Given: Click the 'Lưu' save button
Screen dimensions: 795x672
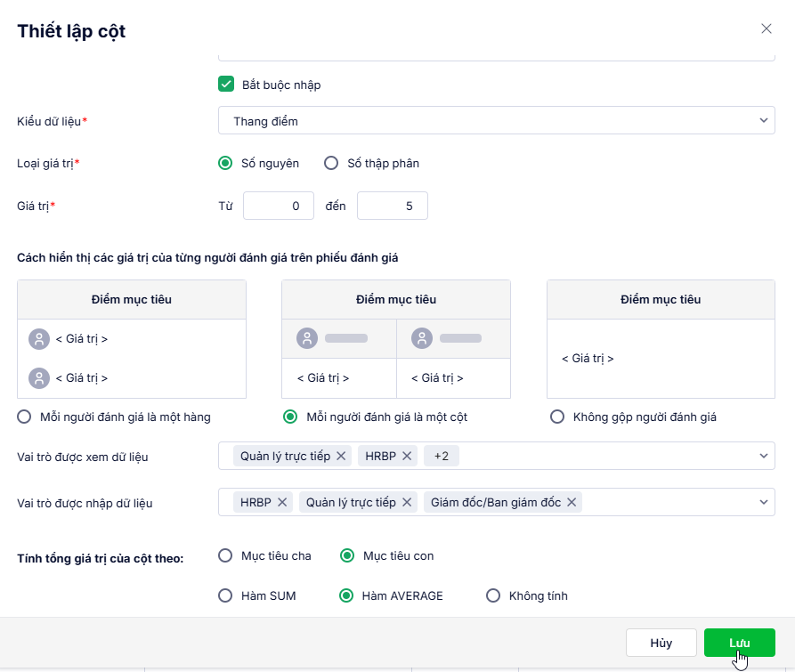Looking at the screenshot, I should point(739,643).
